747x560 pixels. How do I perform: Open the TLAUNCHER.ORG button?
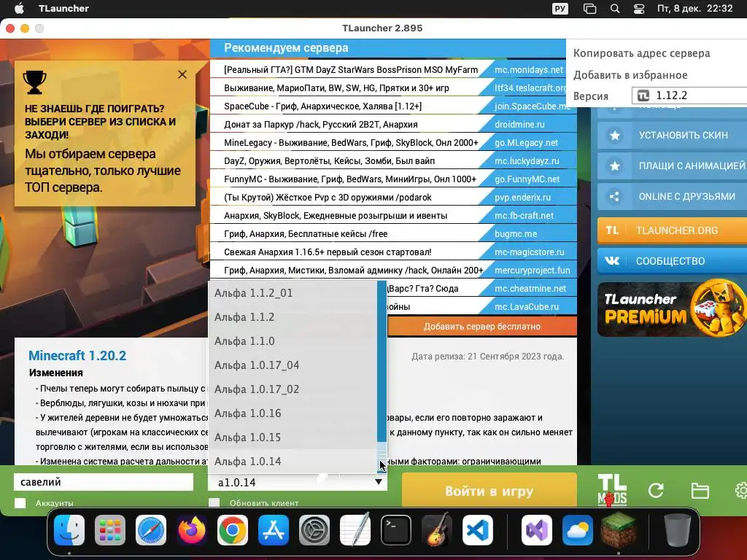tap(672, 230)
